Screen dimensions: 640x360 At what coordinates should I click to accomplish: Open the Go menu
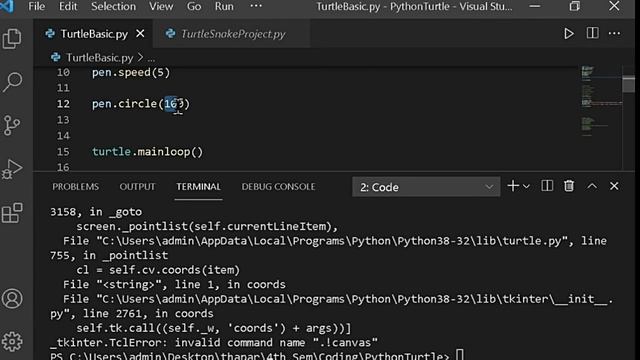point(194,7)
